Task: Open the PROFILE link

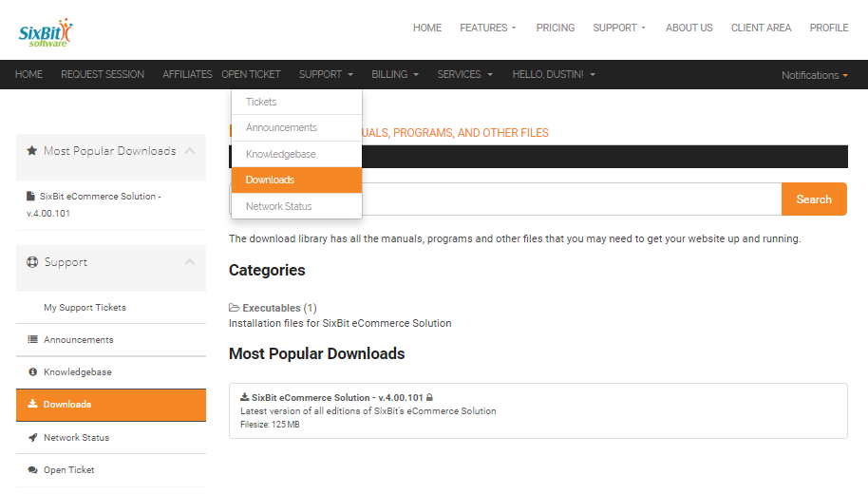Action: 829,28
